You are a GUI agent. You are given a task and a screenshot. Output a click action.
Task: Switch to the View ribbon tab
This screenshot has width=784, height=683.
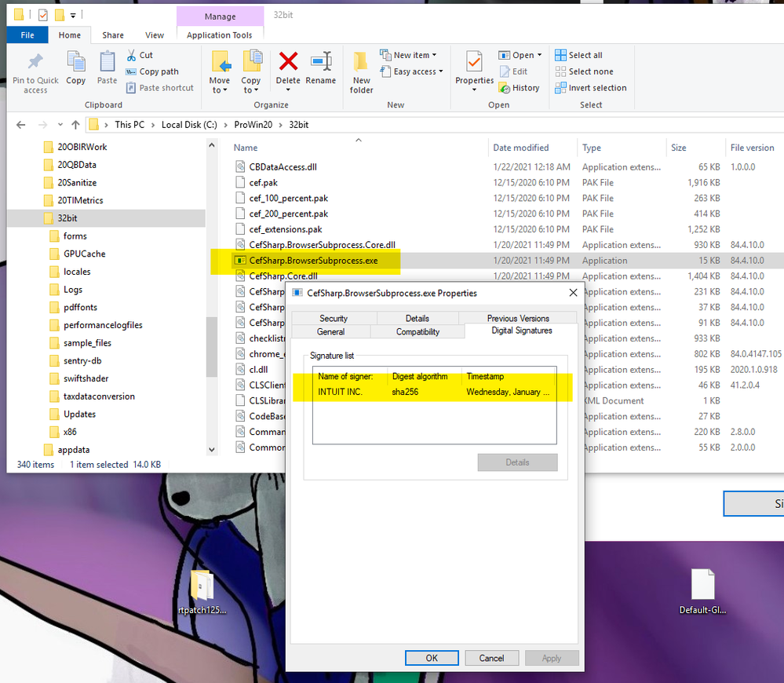click(155, 35)
